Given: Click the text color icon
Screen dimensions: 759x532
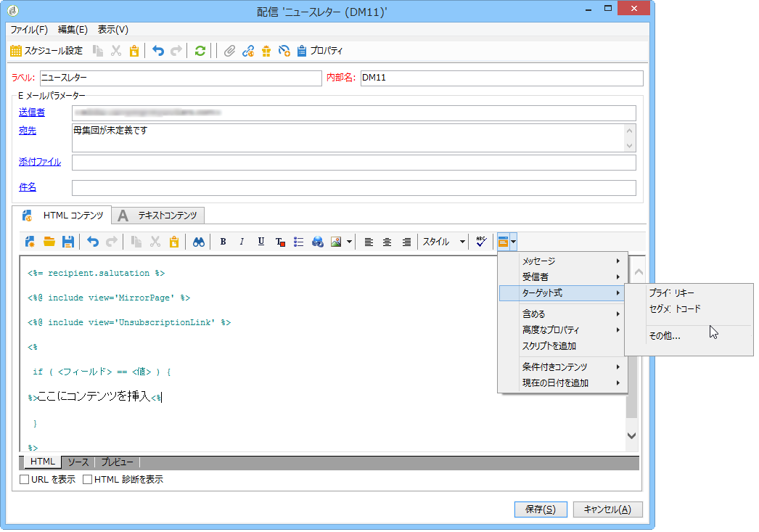Looking at the screenshot, I should click(x=280, y=242).
